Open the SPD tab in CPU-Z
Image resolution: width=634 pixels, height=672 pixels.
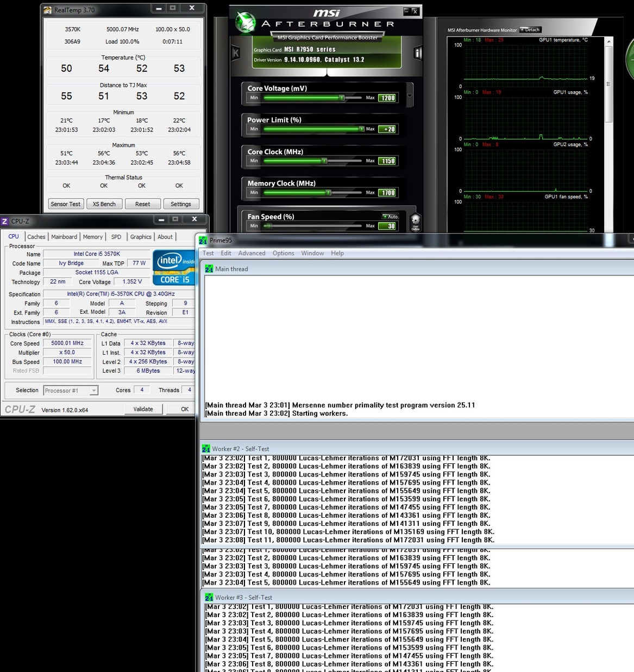pos(116,237)
